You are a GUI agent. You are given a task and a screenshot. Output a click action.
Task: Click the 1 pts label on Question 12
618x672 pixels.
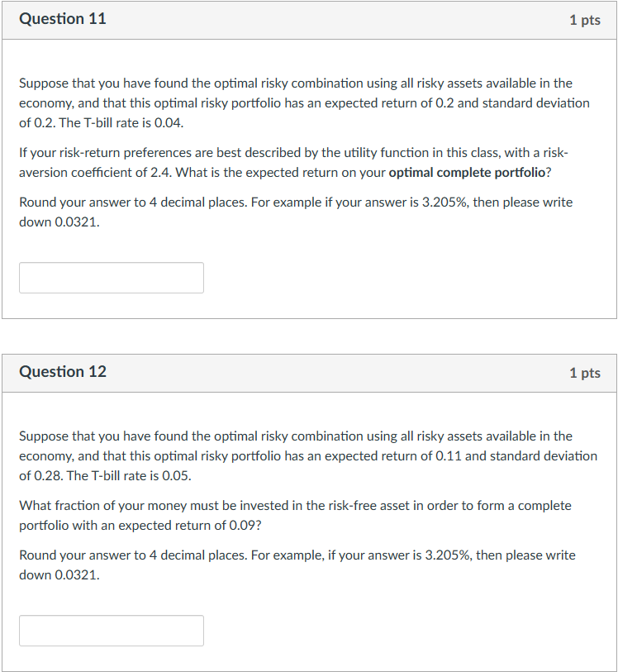(x=586, y=373)
